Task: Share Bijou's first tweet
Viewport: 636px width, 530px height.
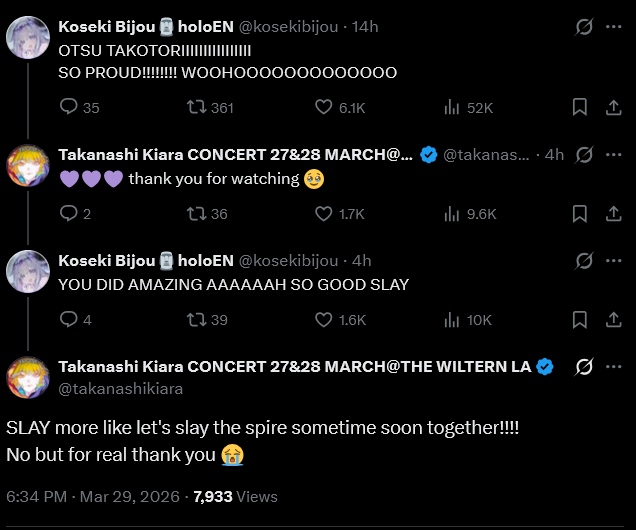Action: 612,107
